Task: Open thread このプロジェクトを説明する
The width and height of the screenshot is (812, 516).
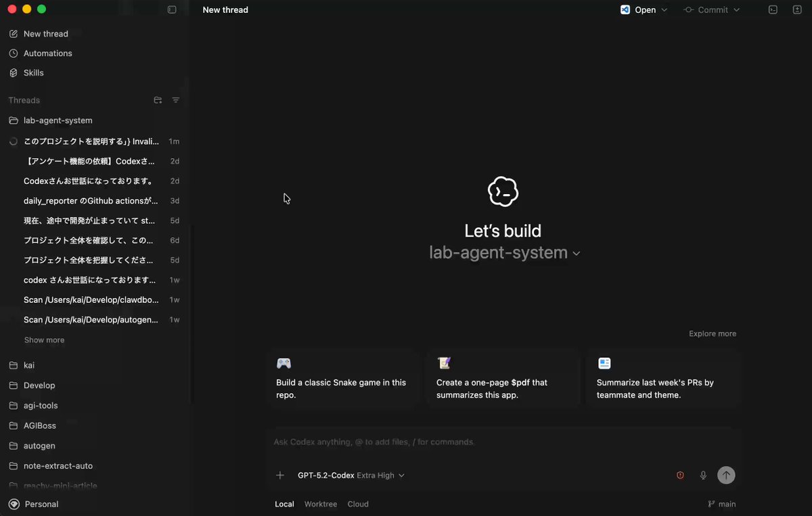Action: [x=95, y=141]
